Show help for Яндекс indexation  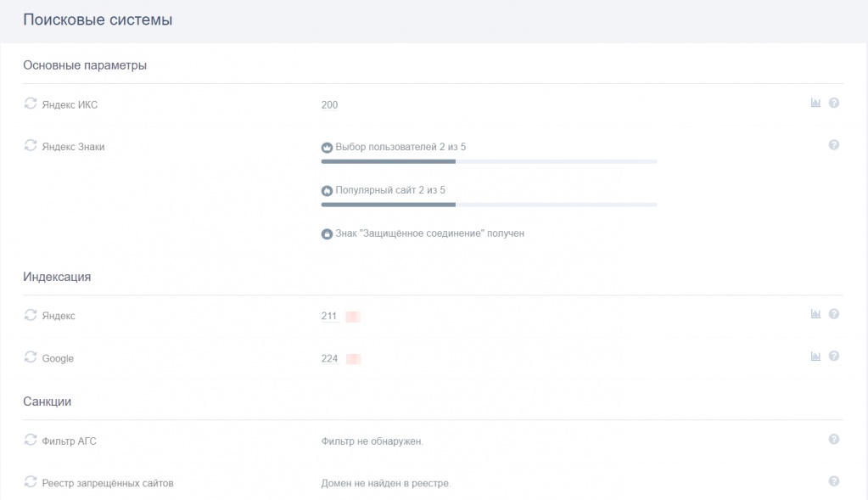(x=834, y=314)
